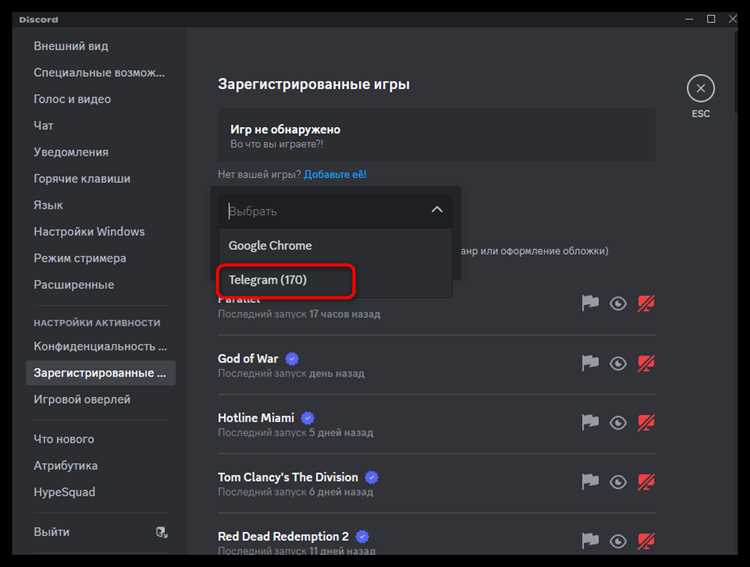Close settings with the ESC circle button
Image resolution: width=750 pixels, height=567 pixels.
coord(701,89)
